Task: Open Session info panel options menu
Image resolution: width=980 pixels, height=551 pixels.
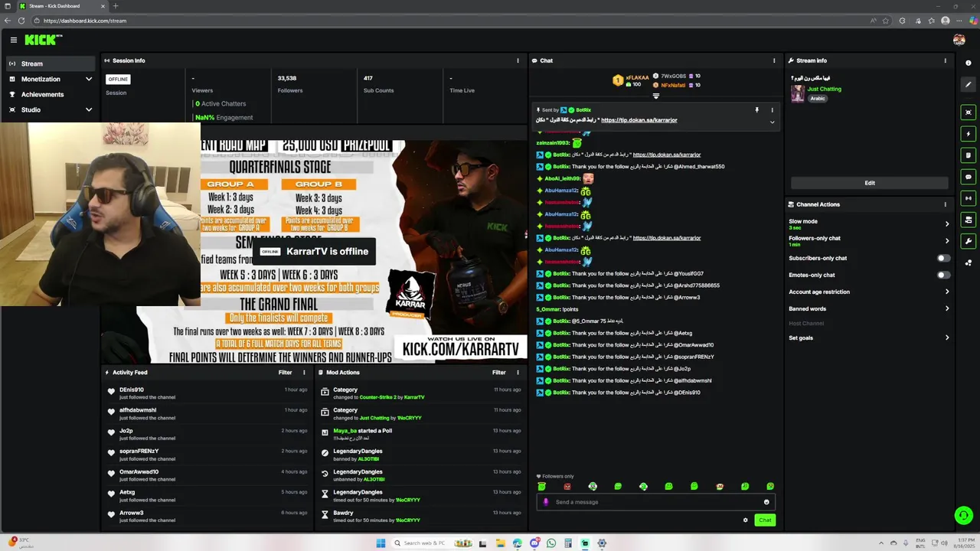Action: pos(518,60)
